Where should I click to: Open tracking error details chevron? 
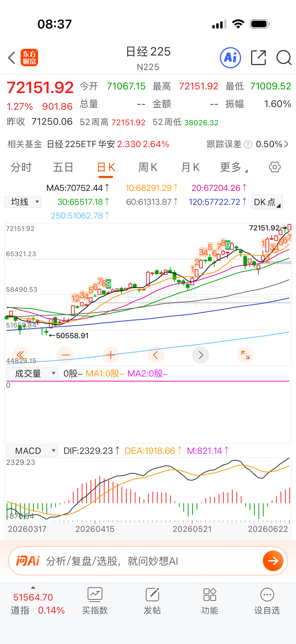[x=286, y=144]
